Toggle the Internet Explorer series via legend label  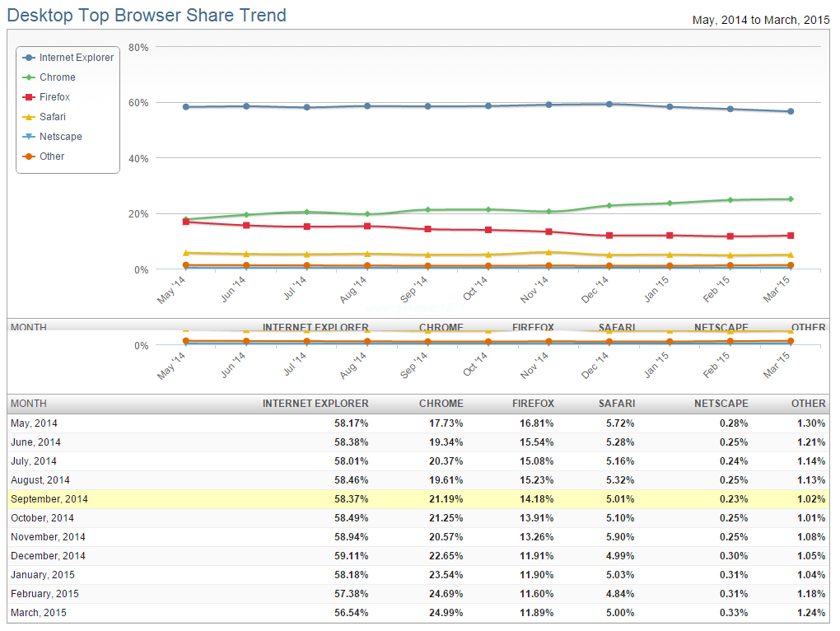coord(77,58)
